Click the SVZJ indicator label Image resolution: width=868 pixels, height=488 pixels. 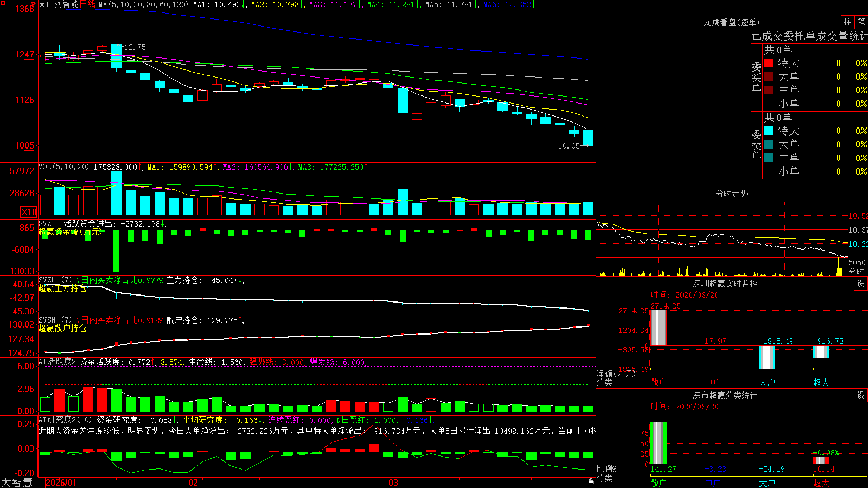(x=47, y=223)
